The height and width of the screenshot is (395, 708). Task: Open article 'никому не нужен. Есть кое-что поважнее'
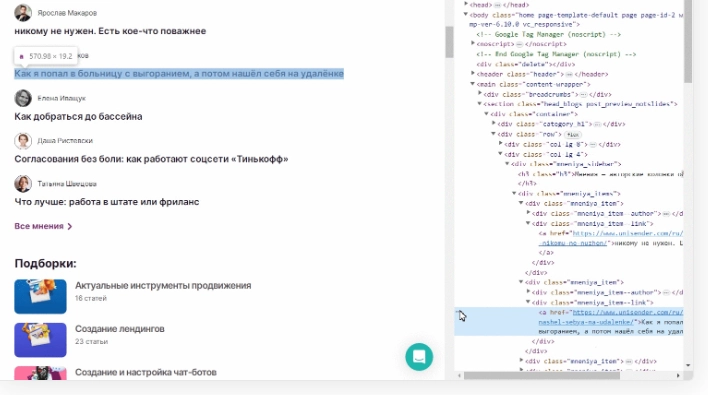pyautogui.click(x=110, y=31)
